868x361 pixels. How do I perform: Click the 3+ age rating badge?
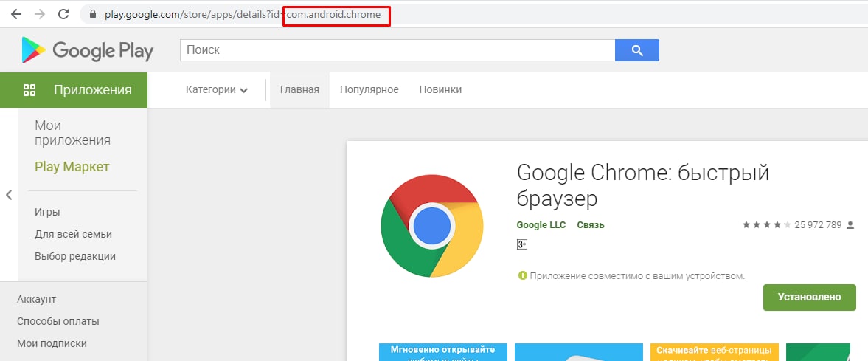point(521,244)
